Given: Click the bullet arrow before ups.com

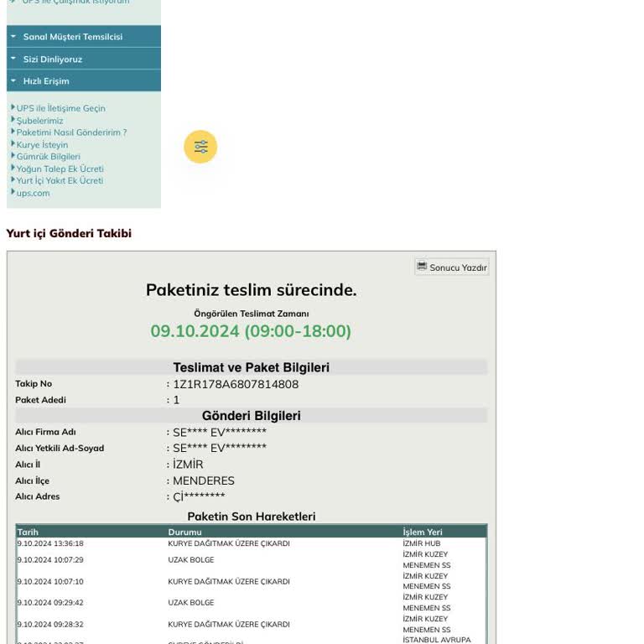Looking at the screenshot, I should tap(13, 191).
